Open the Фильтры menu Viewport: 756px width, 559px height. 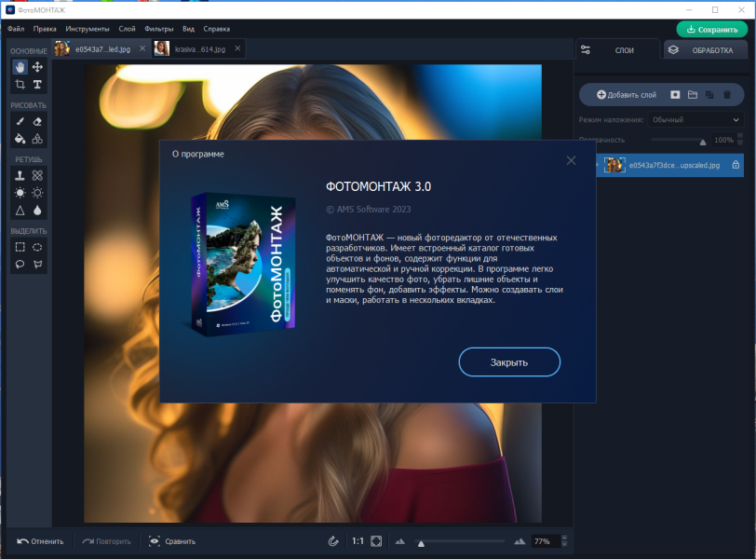pos(158,29)
